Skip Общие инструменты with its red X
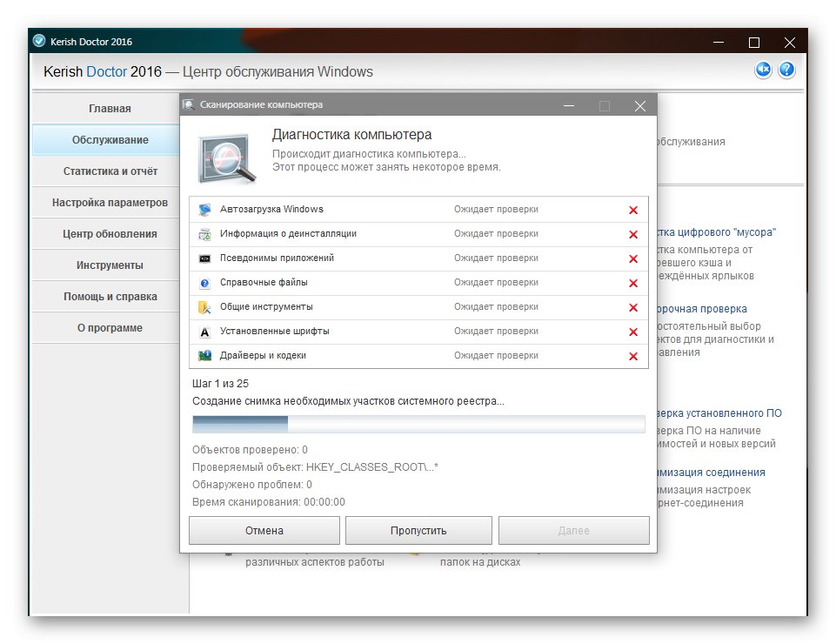 tap(632, 308)
